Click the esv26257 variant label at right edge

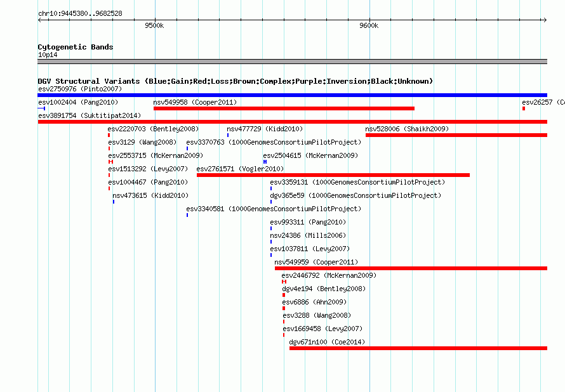click(x=543, y=102)
